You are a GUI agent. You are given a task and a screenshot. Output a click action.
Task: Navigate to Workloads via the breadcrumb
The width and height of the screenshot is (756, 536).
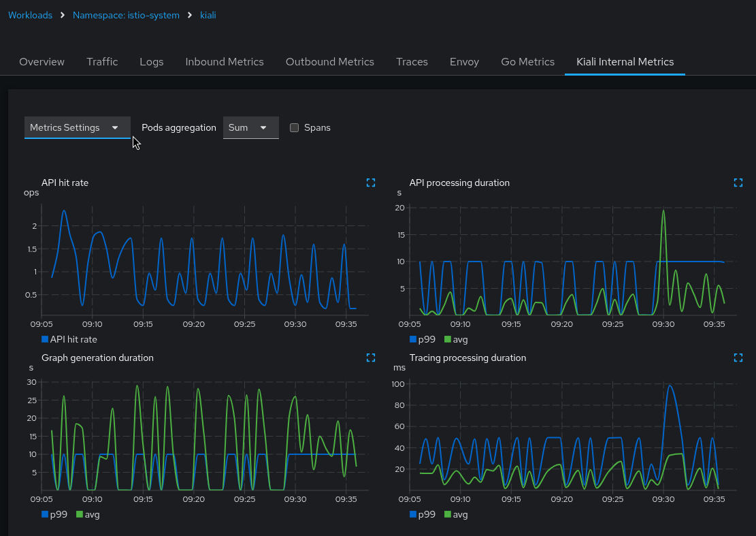pos(30,15)
